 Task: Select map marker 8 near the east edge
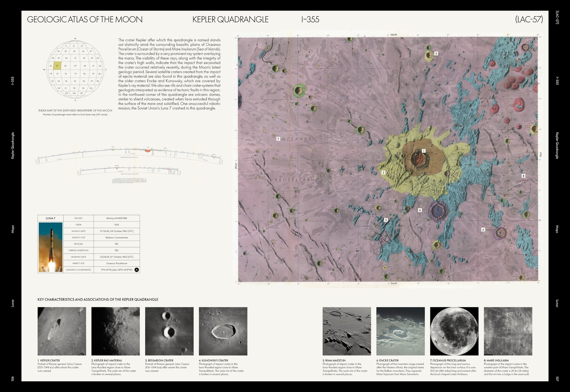pos(524,176)
